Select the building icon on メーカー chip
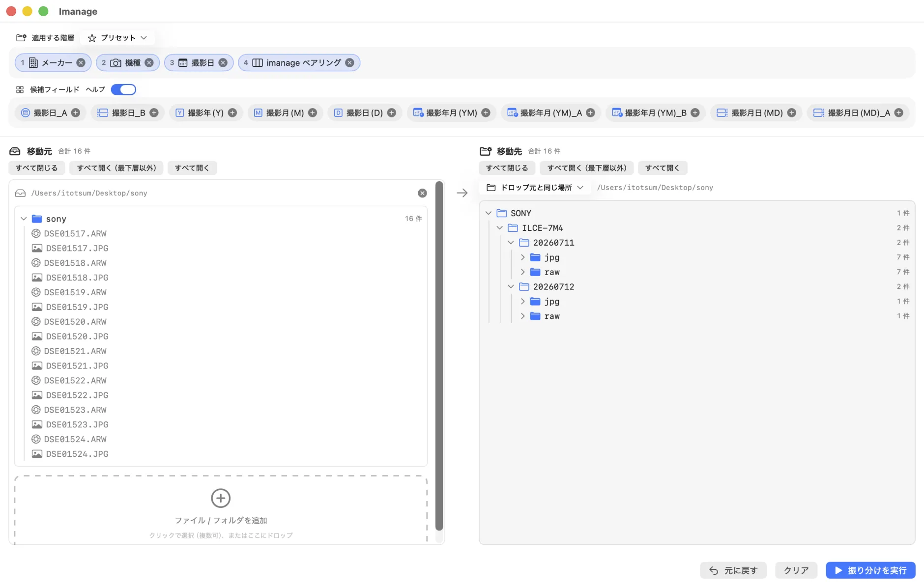Viewport: 924px width, 587px height. (x=33, y=63)
